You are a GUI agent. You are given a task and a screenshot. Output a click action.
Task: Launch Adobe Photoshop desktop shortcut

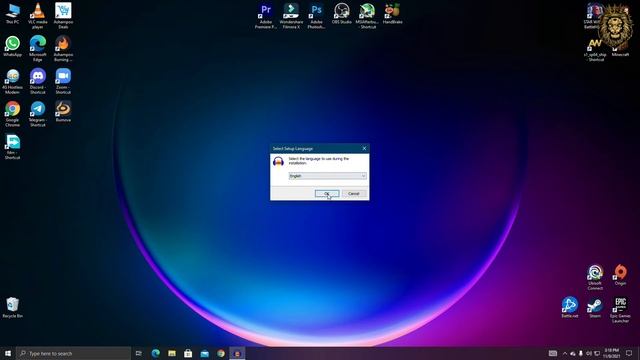pyautogui.click(x=316, y=16)
